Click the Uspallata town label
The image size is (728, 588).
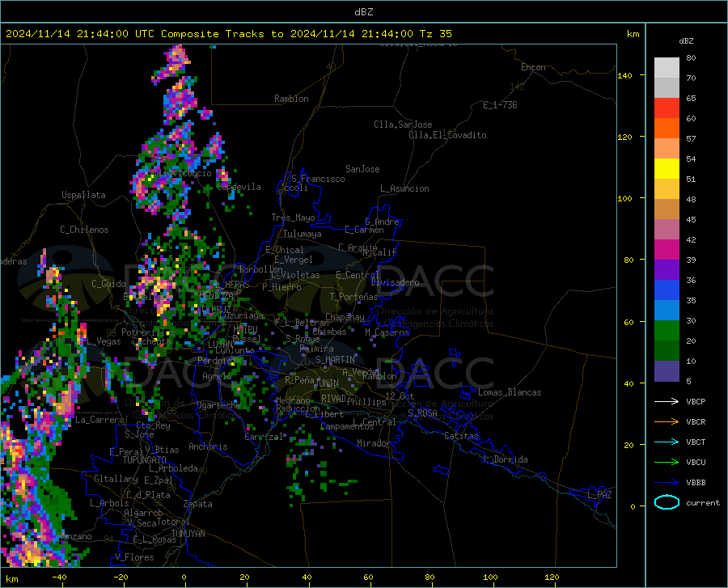click(83, 196)
